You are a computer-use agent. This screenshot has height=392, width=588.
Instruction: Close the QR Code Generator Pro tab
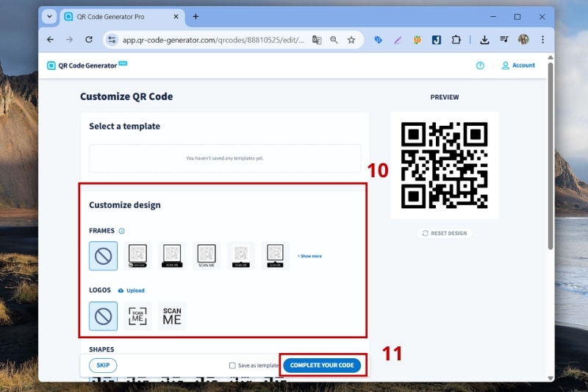[176, 17]
